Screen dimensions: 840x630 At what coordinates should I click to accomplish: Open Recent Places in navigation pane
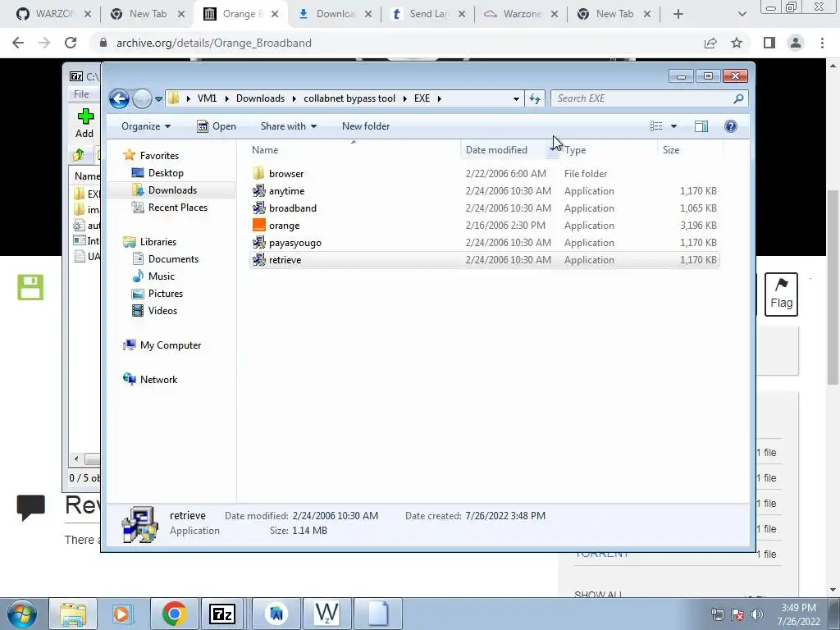(177, 208)
